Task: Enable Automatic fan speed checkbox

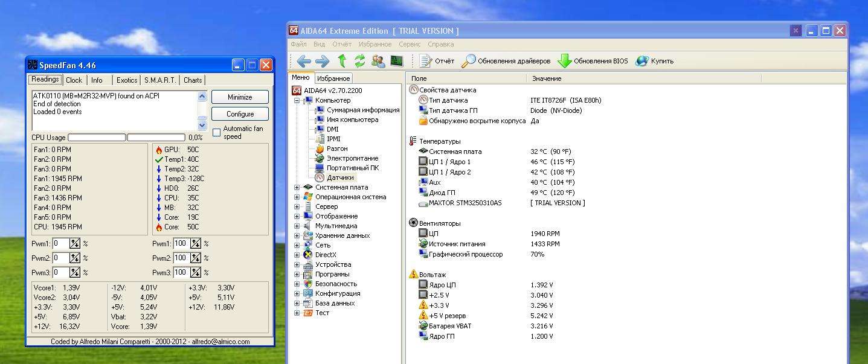Action: (217, 133)
